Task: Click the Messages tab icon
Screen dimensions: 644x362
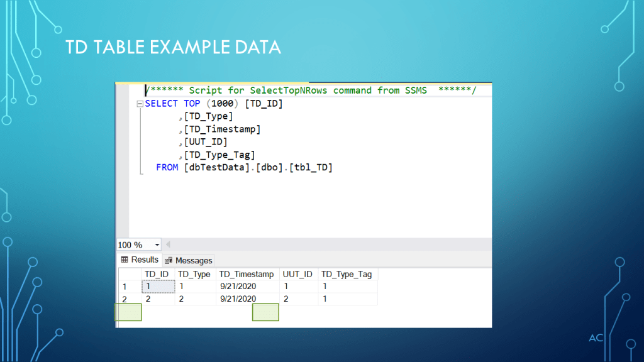Action: 169,260
